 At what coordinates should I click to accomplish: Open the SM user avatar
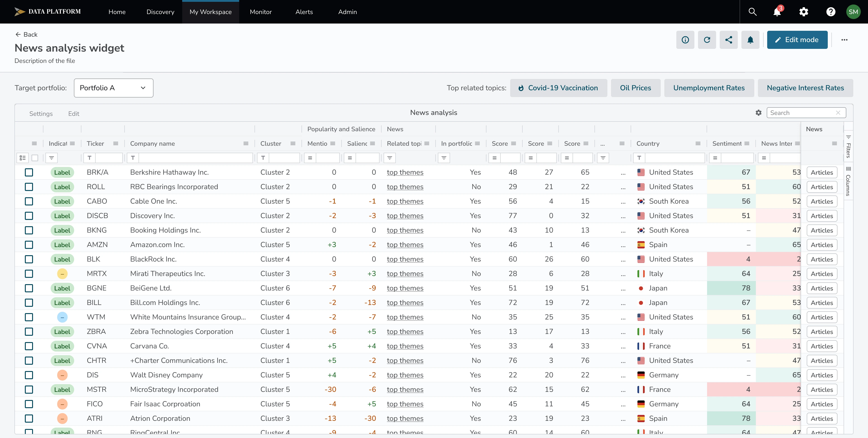point(853,12)
